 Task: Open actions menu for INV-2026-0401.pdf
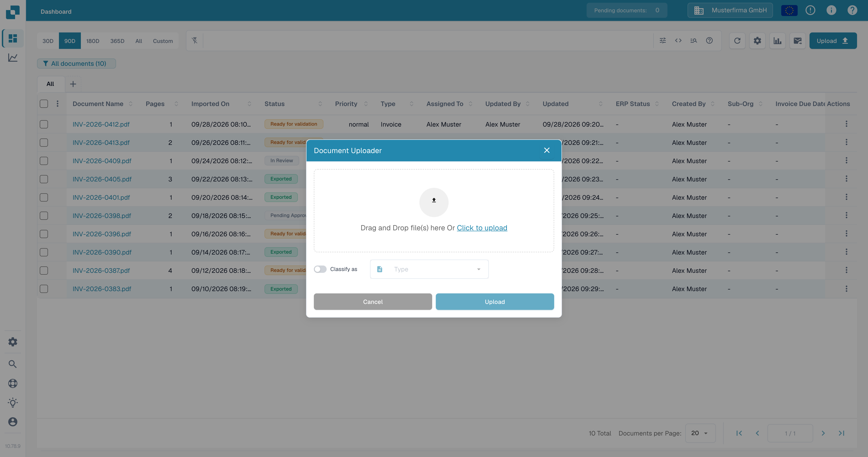pos(847,197)
